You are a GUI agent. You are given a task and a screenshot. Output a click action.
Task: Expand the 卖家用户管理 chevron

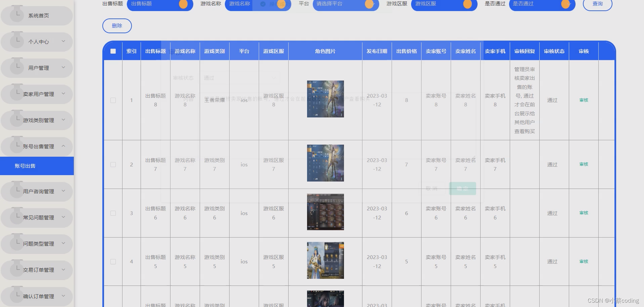63,94
